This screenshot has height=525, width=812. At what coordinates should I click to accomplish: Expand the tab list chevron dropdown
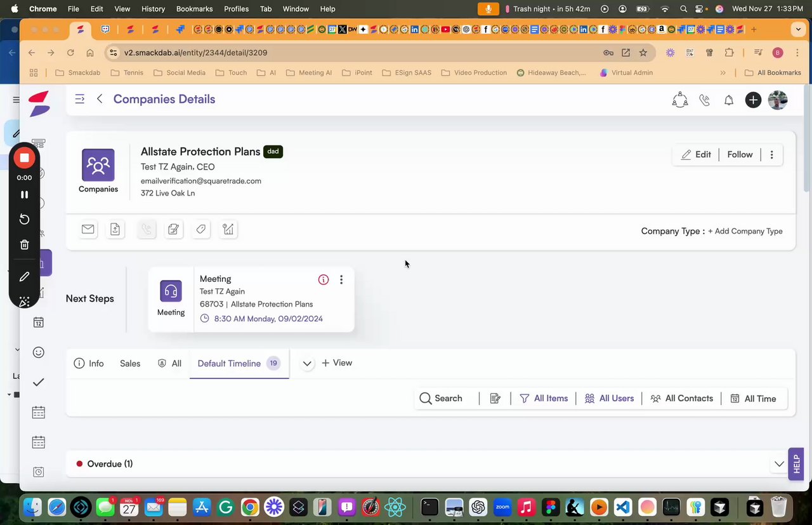pyautogui.click(x=307, y=363)
